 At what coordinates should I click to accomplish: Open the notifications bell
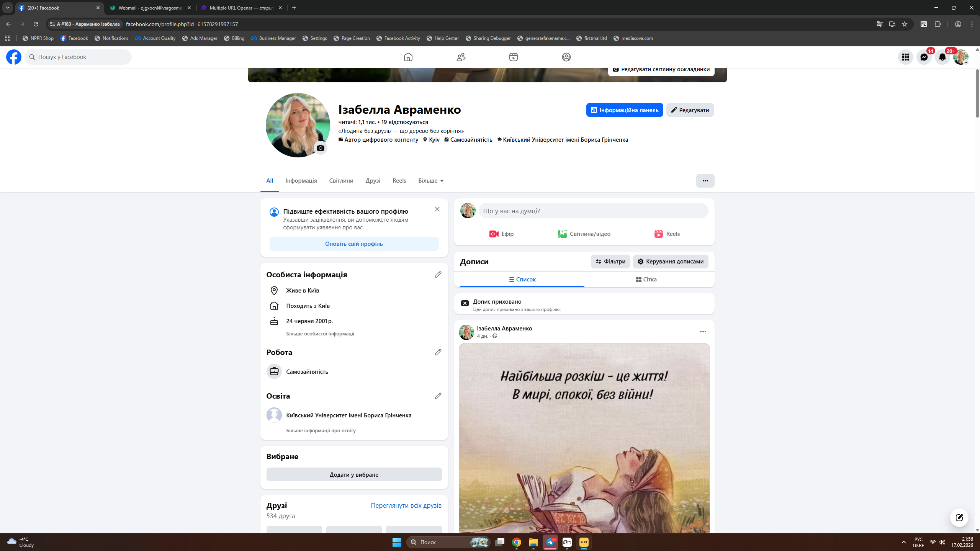tap(942, 57)
